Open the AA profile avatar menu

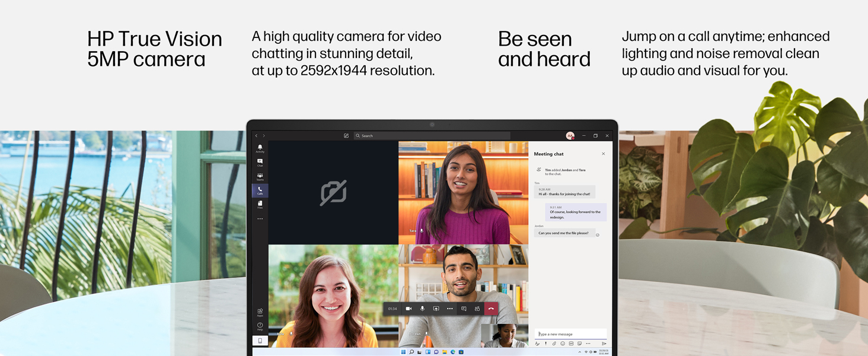570,136
